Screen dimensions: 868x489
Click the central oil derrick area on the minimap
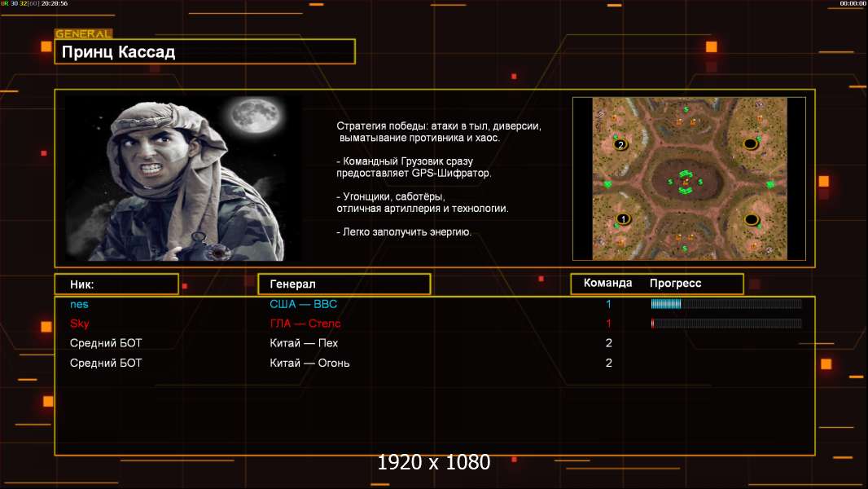686,182
